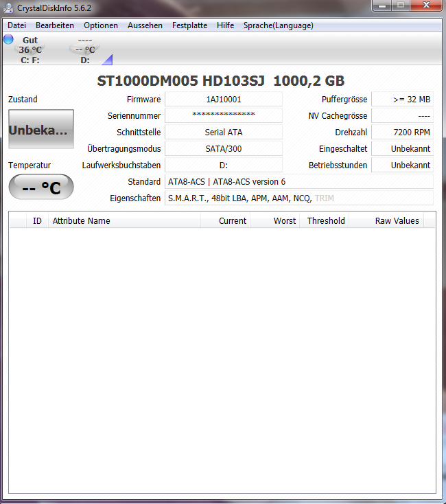Click the disk model title ST1000DM005 HD103SJ
The width and height of the screenshot is (446, 504).
point(180,80)
